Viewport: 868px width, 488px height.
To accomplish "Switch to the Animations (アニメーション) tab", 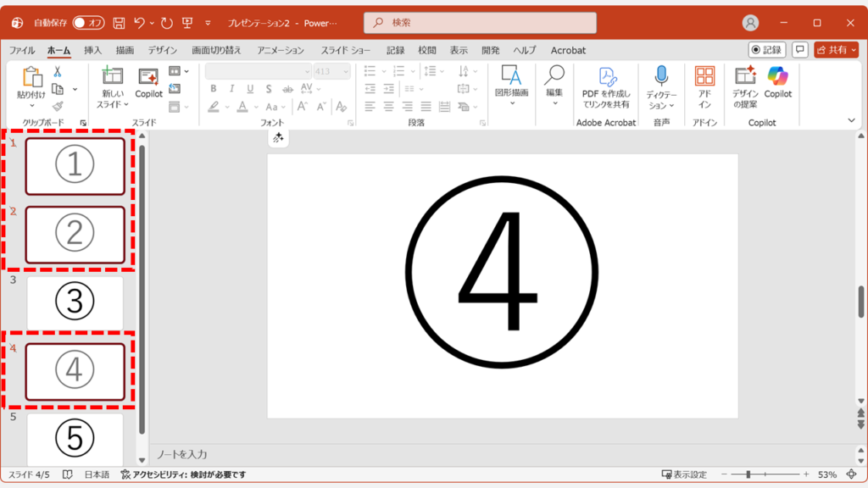I will (x=281, y=50).
